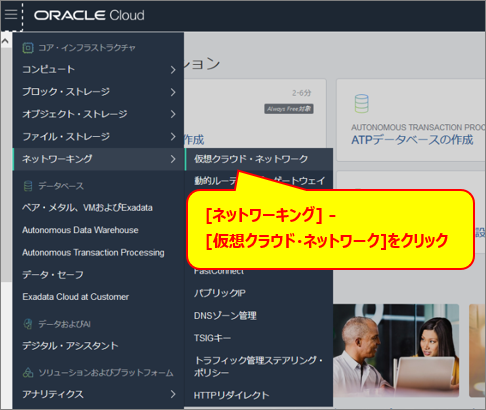Click the ORACLE Cloud logo

(x=89, y=15)
